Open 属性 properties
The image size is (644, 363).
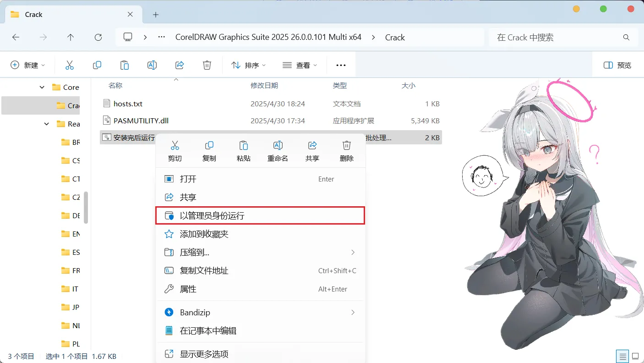[261, 289]
